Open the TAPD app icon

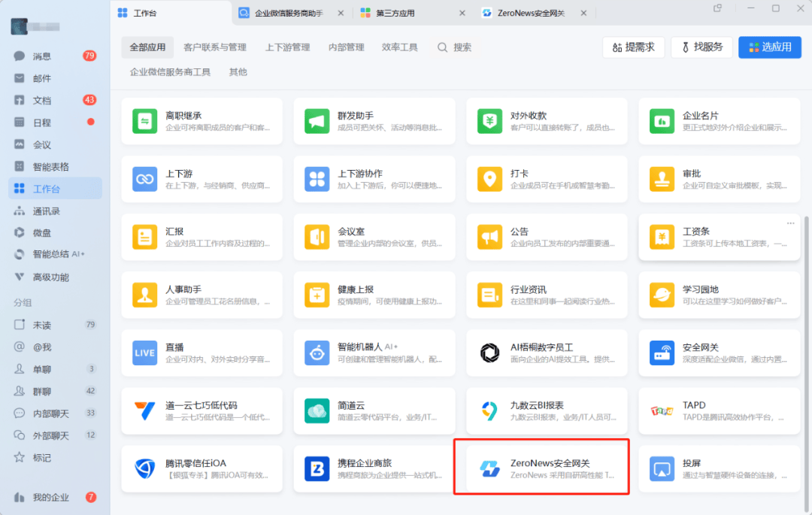click(x=662, y=411)
